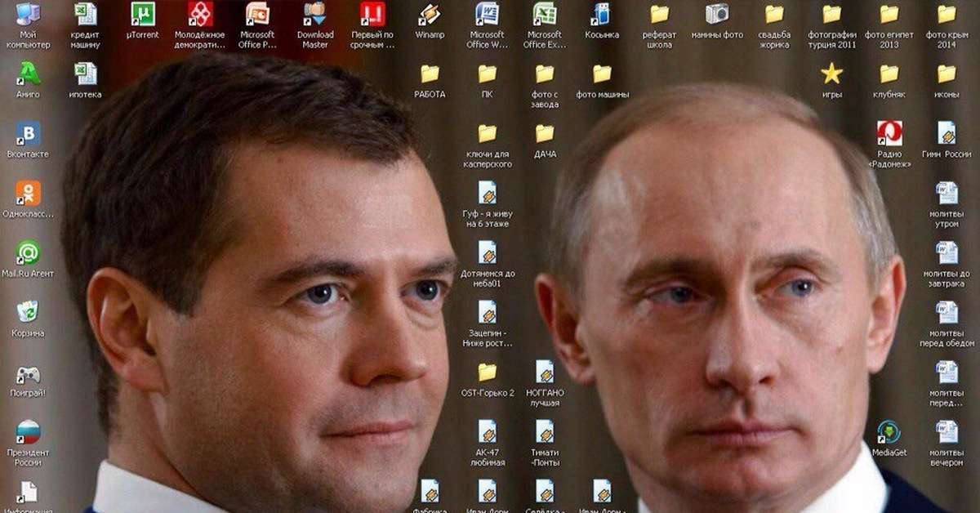Screen dimensions: 980x513
Task: Select the Вконтакте desktop icon
Action: 28,134
